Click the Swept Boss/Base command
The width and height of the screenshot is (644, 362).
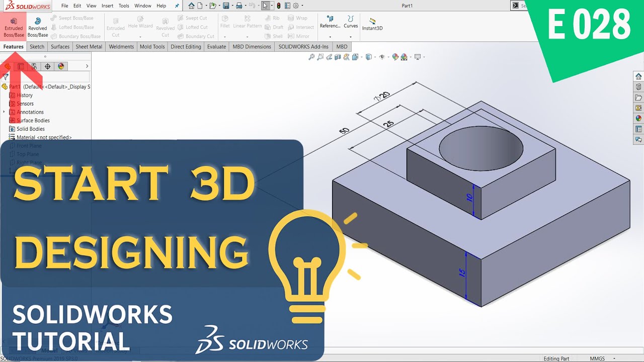coord(72,18)
